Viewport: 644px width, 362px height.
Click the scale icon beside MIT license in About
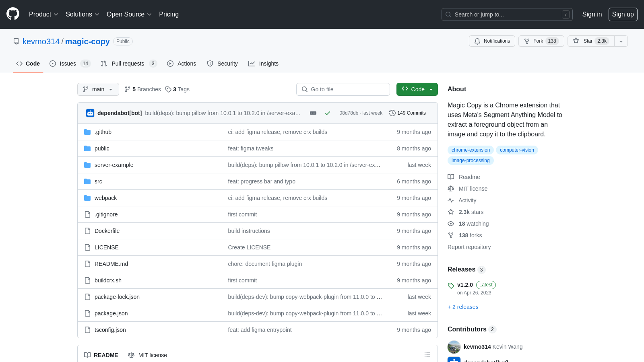pyautogui.click(x=451, y=189)
